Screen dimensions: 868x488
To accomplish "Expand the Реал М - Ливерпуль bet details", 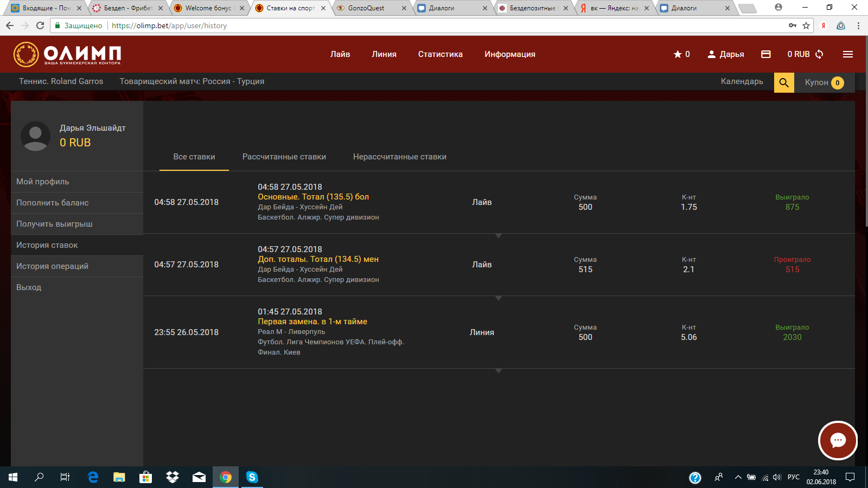I will (x=499, y=371).
